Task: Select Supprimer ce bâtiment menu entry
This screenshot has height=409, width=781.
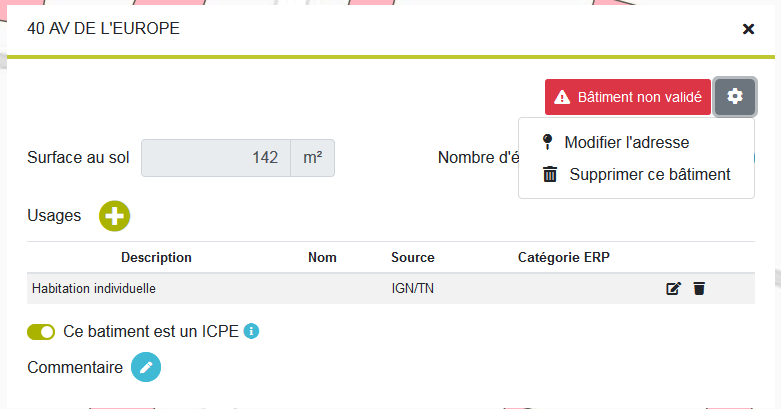Action: click(x=650, y=174)
